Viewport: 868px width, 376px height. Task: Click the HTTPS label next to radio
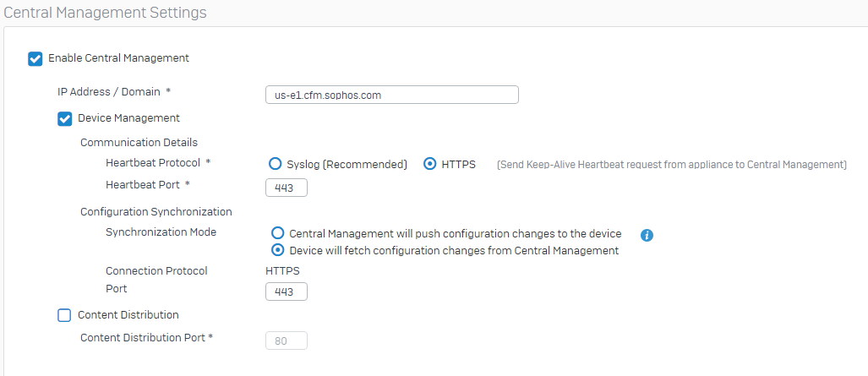coord(458,164)
